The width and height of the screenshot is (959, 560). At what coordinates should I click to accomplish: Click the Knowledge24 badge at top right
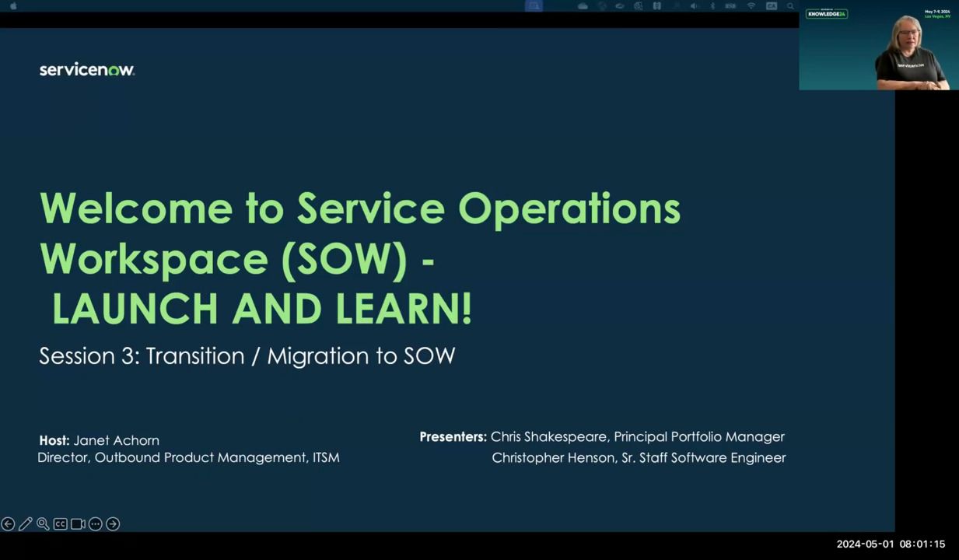(826, 14)
